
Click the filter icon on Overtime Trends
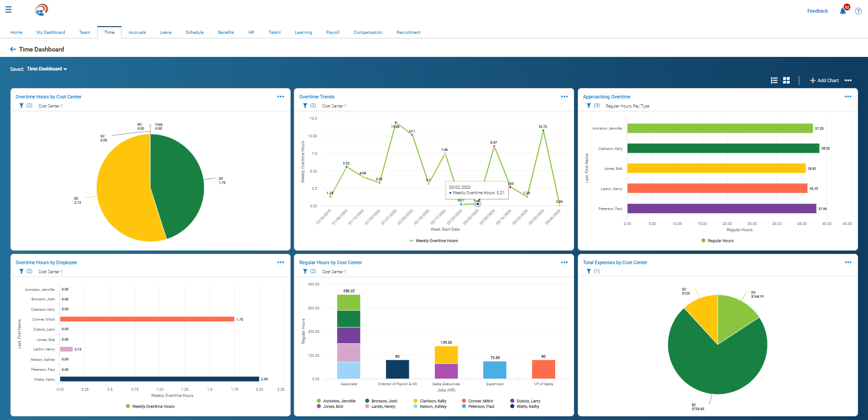pyautogui.click(x=305, y=106)
